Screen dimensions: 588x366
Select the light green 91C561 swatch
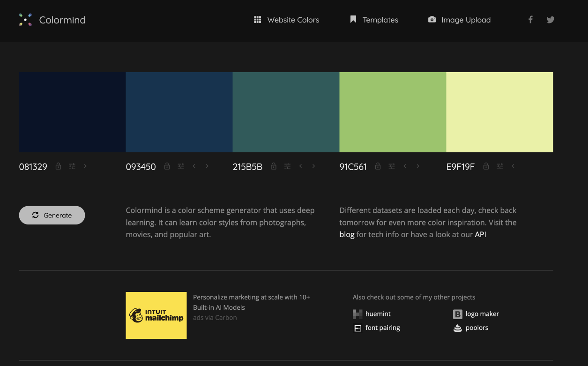(x=393, y=112)
